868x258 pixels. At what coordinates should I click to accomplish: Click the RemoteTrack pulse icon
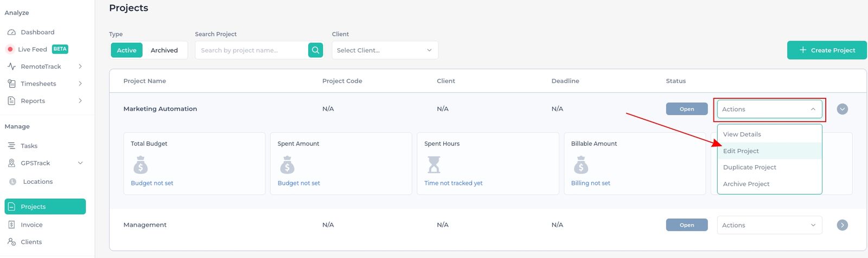[x=11, y=67]
